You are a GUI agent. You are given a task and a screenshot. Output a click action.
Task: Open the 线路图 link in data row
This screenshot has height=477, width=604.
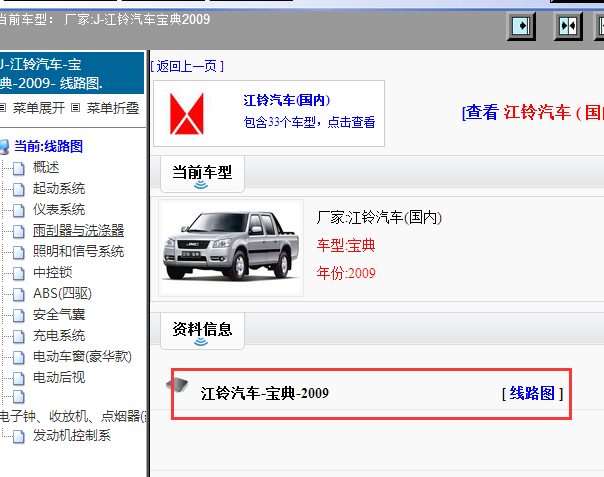click(532, 393)
